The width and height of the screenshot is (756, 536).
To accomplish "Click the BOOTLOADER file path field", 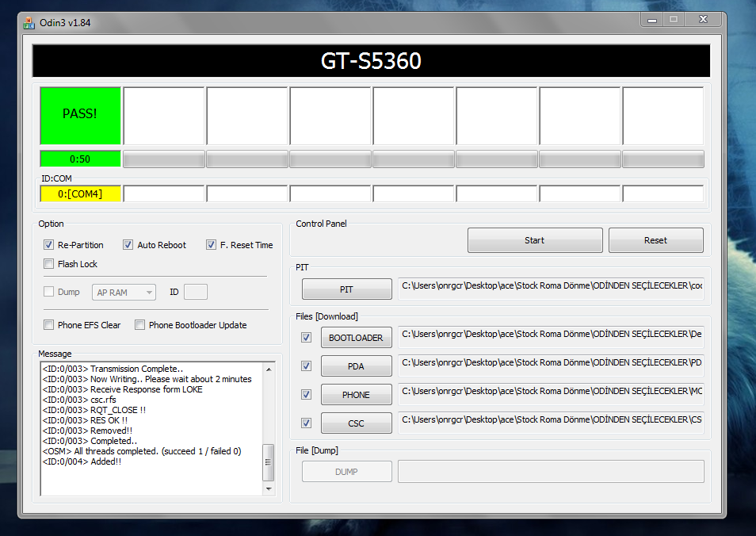I will pyautogui.click(x=551, y=337).
